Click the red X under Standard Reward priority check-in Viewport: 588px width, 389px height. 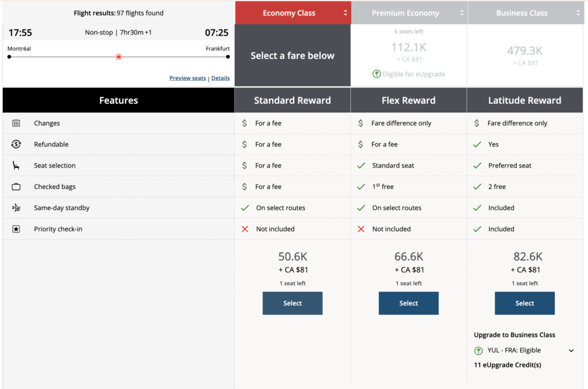coord(246,229)
